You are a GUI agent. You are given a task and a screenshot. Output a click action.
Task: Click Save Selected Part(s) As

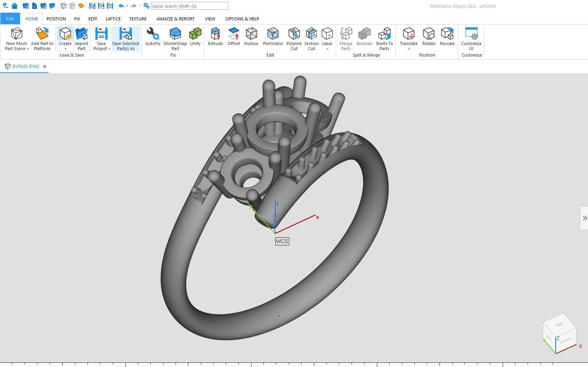point(126,38)
